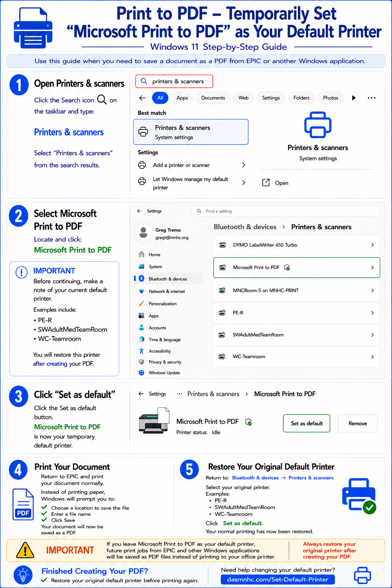This screenshot has height=588, width=392.
Task: Click the Privacy & security shield icon
Action: click(x=141, y=362)
